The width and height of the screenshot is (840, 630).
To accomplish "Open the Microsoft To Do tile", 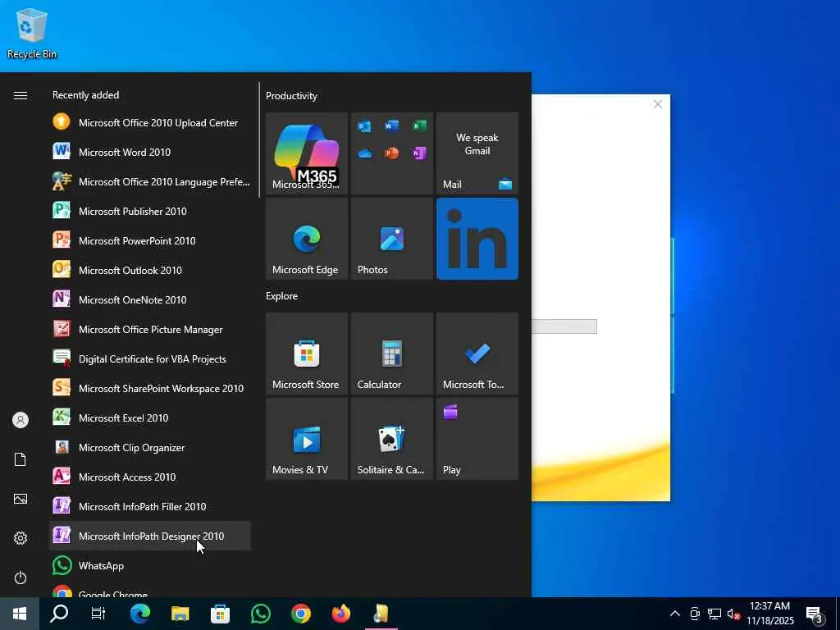I will click(477, 354).
